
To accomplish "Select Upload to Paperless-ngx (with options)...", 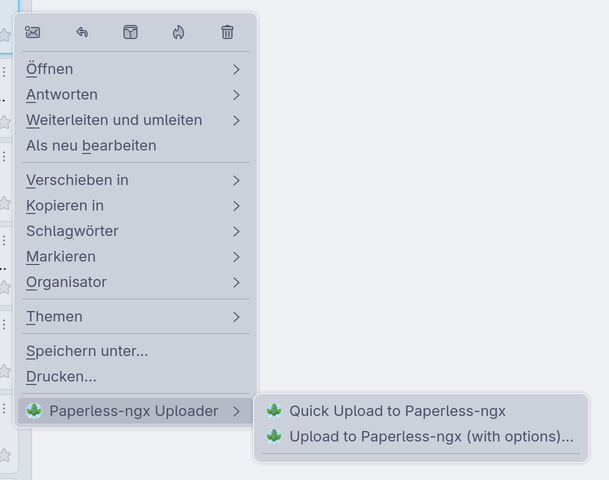I will [431, 436].
